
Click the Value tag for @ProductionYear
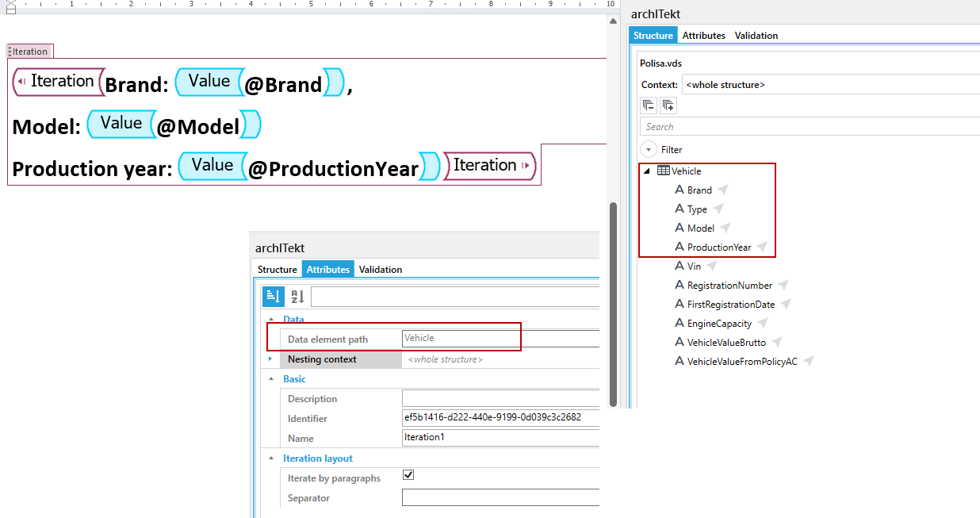click(212, 166)
